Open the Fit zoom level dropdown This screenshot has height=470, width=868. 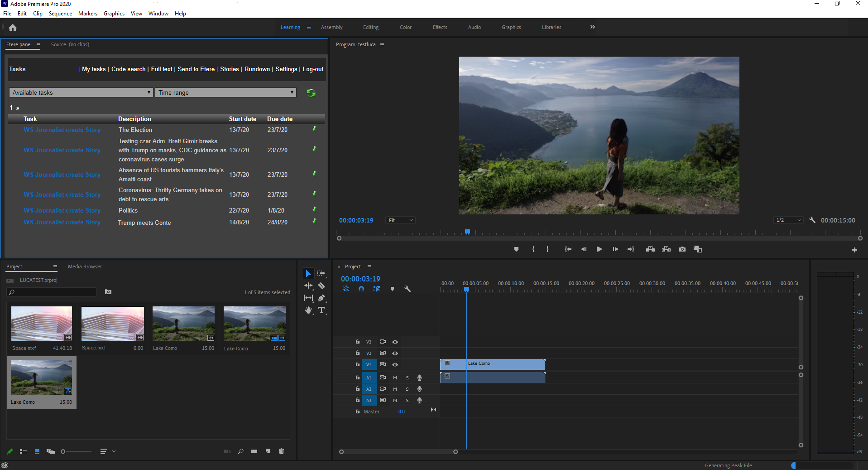point(400,220)
